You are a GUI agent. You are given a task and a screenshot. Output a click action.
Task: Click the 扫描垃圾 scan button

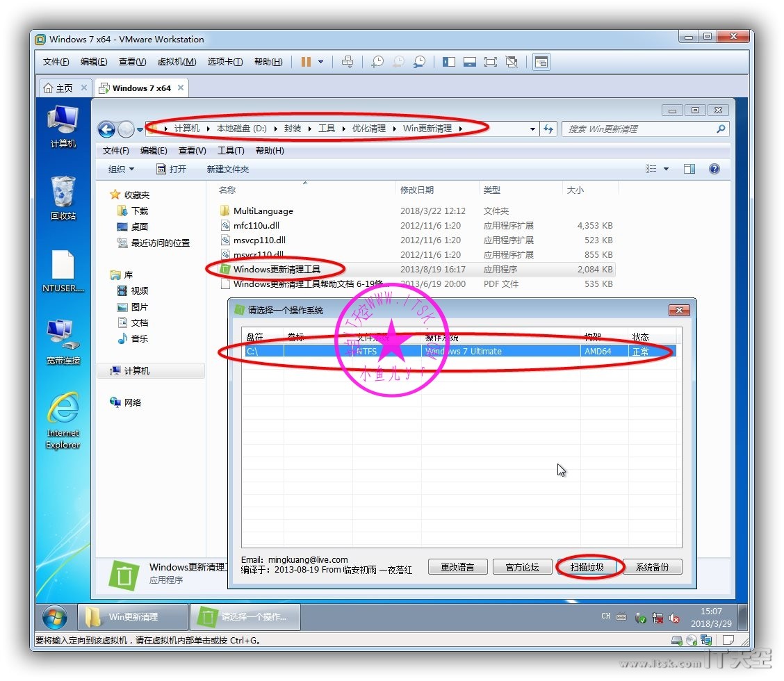click(587, 567)
